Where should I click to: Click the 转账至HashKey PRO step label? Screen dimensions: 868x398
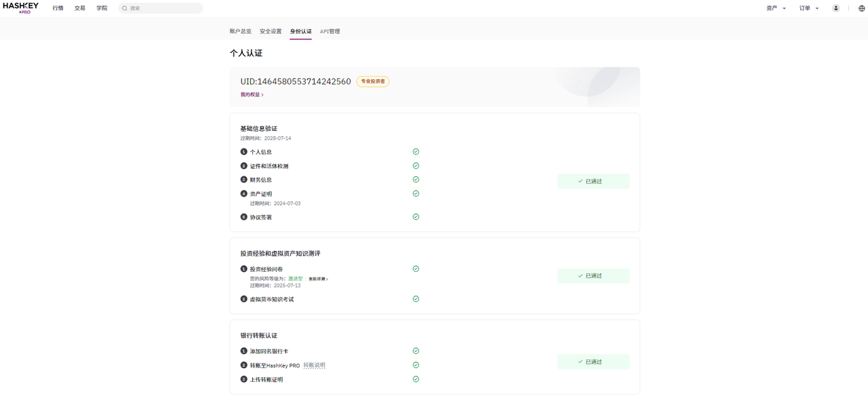click(x=275, y=365)
